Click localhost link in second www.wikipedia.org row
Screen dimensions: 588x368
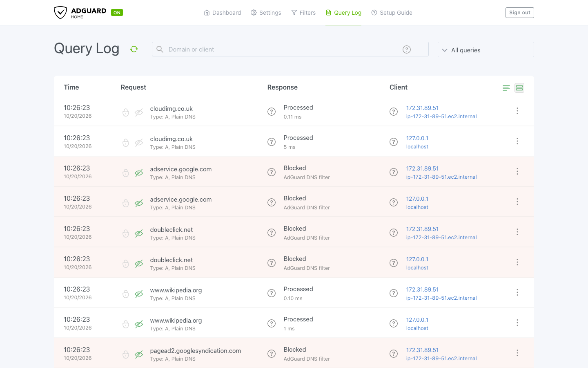pyautogui.click(x=417, y=328)
